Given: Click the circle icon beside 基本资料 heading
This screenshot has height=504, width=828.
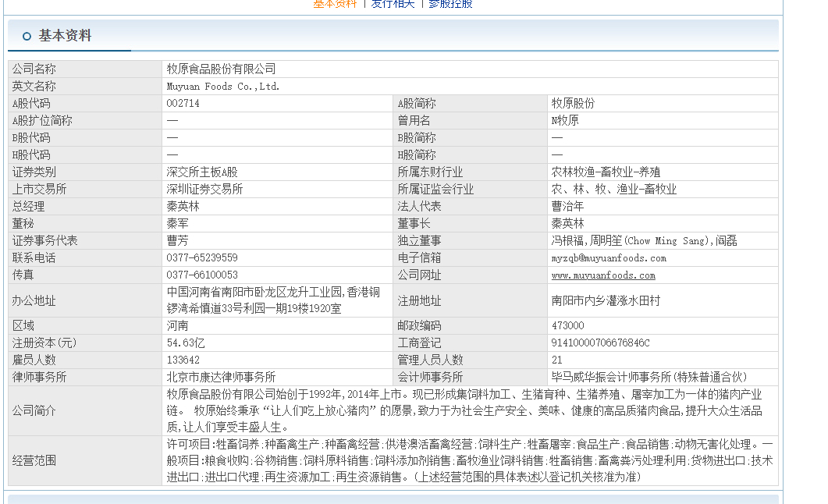Looking at the screenshot, I should pos(27,37).
